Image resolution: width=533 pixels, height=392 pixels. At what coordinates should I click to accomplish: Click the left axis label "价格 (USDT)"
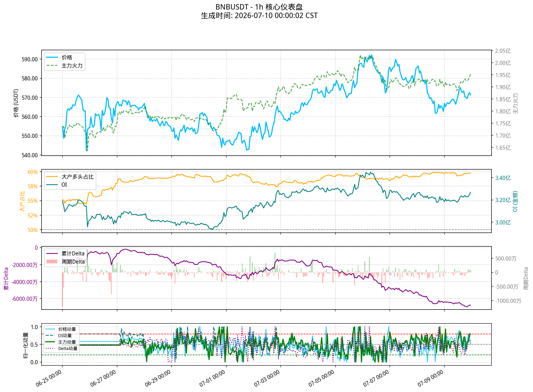(x=16, y=103)
